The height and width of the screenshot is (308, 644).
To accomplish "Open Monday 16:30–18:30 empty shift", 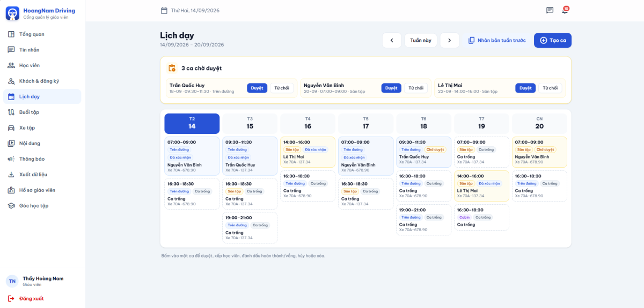I will tap(192, 194).
